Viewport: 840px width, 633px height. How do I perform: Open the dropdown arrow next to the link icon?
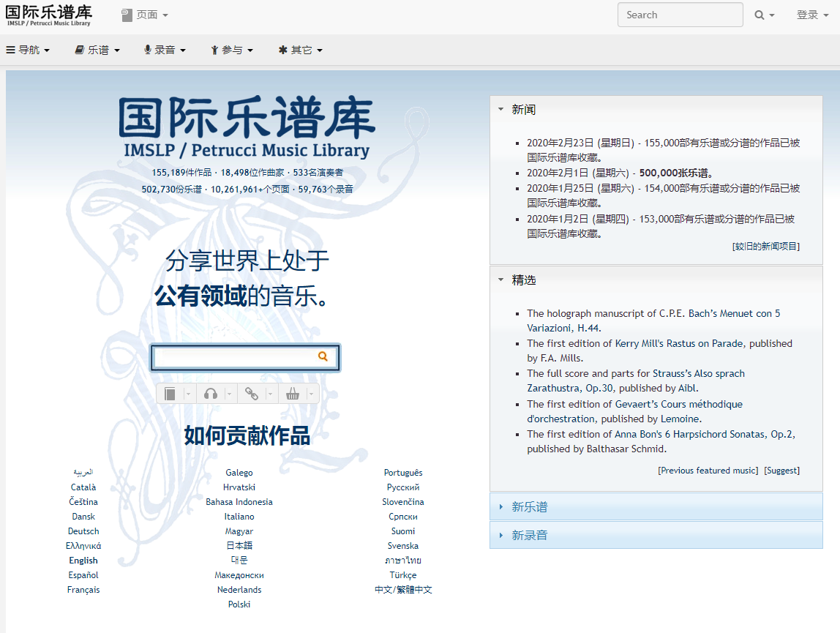(270, 394)
